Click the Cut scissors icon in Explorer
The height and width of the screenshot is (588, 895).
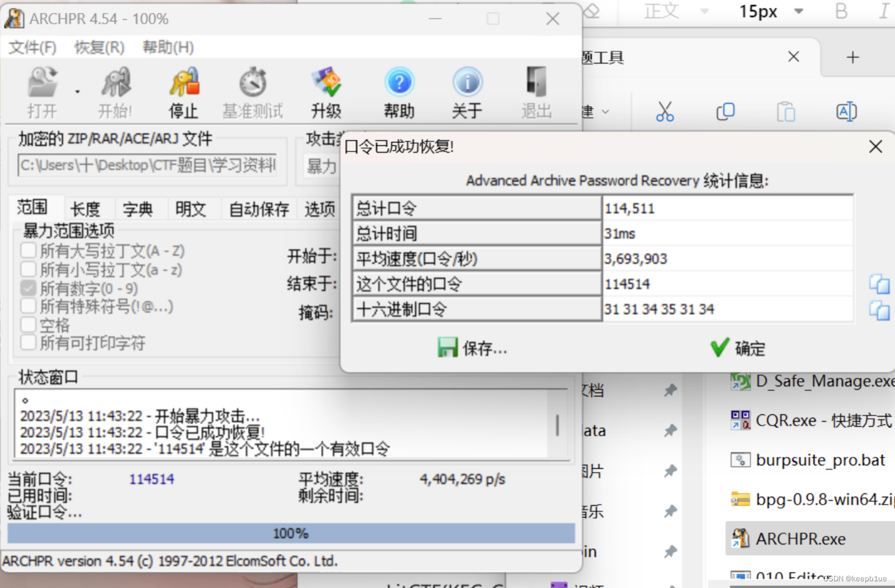pos(665,112)
